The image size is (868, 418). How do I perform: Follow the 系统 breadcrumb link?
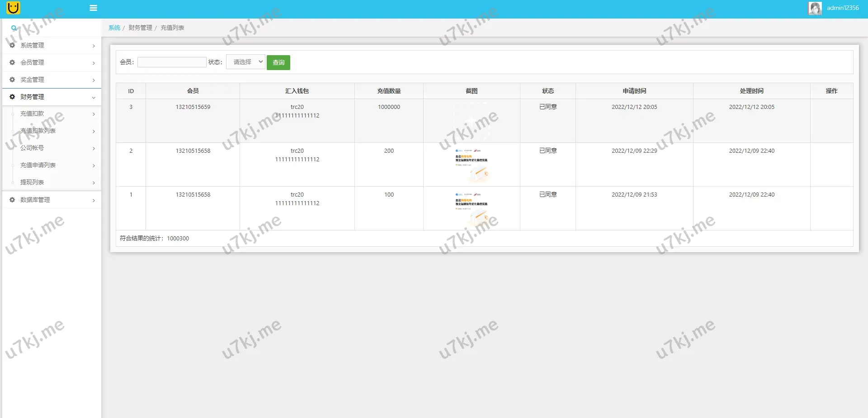click(x=114, y=28)
